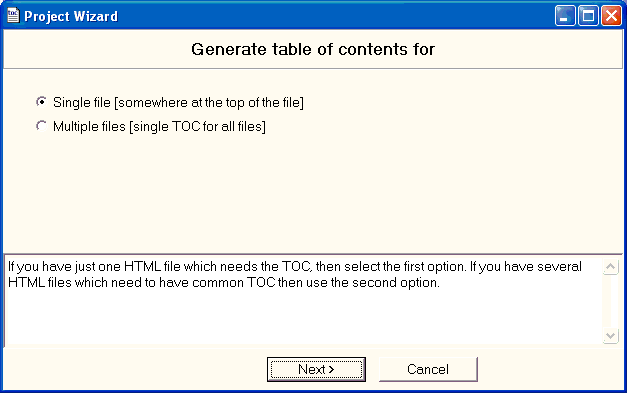
Task: Click the 'Project Wizard' title bar text
Action: (71, 16)
